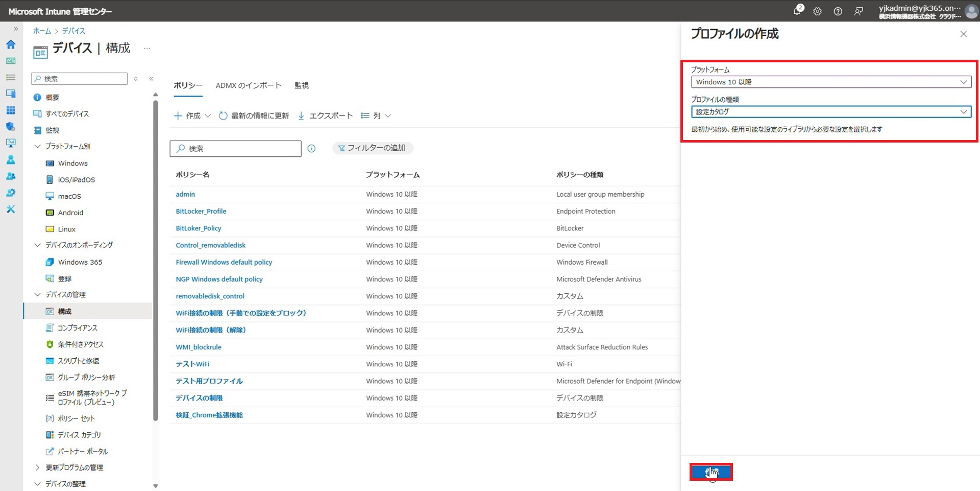The width and height of the screenshot is (980, 491).
Task: Open the notifications bell icon
Action: 797,11
